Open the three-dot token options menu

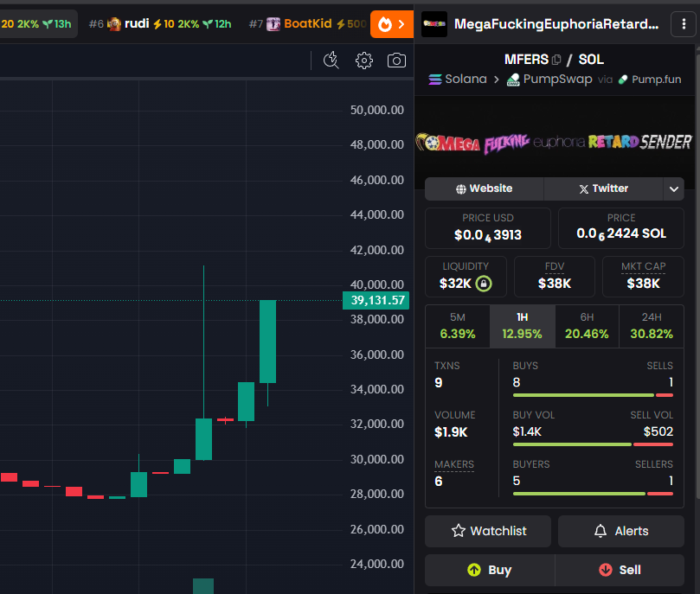click(x=684, y=24)
